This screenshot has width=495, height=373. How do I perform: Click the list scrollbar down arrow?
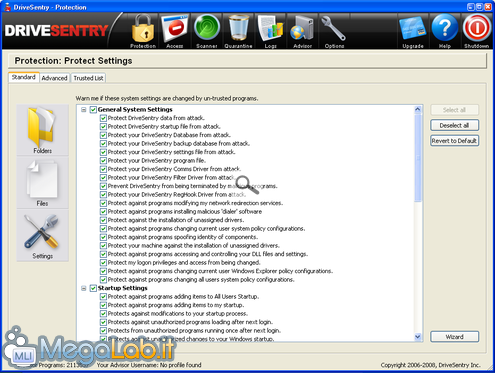(418, 337)
